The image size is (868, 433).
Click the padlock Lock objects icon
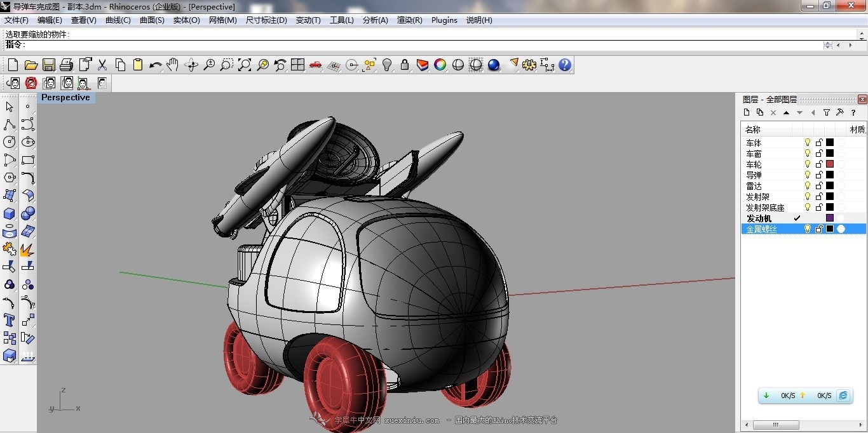pyautogui.click(x=405, y=65)
